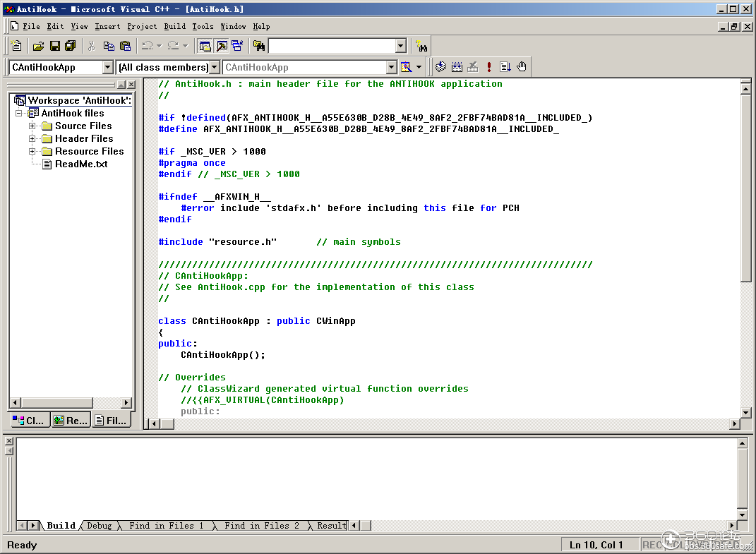Open the All class members dropdown
The height and width of the screenshot is (554, 756).
(214, 67)
